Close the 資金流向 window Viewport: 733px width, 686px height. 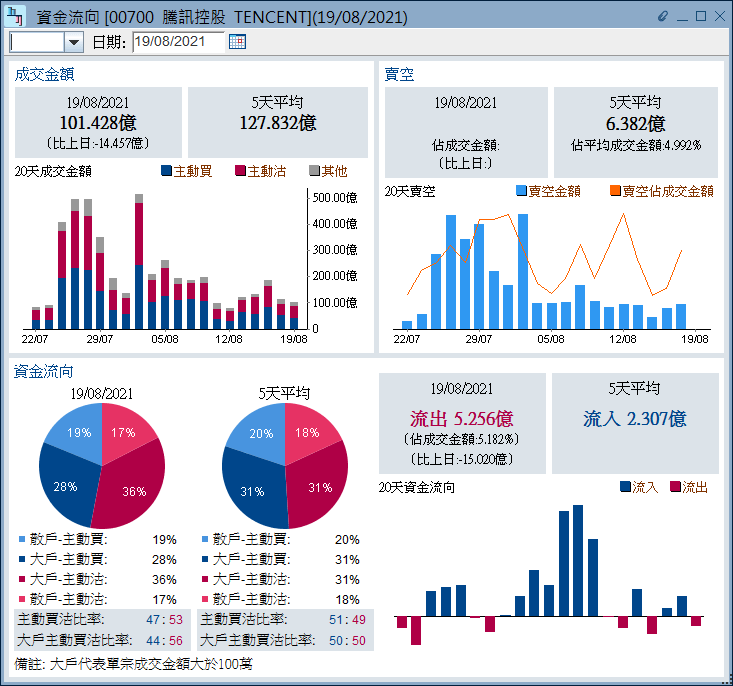pyautogui.click(x=720, y=16)
